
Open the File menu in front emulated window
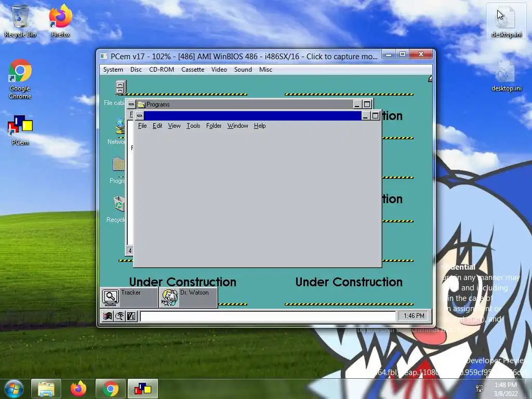point(142,126)
